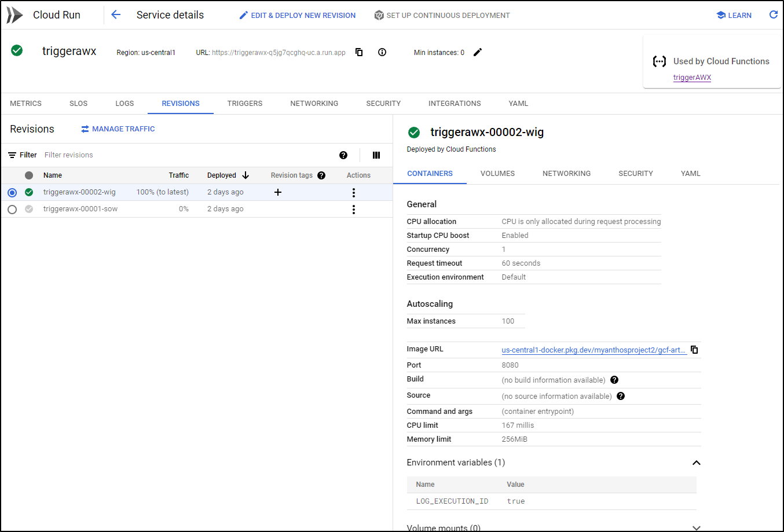
Task: Open the Integrations tab
Action: (455, 104)
